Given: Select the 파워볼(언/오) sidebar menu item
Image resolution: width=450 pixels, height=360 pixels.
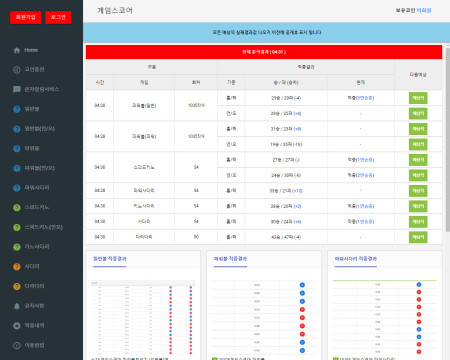Looking at the screenshot, I should pos(40,168).
